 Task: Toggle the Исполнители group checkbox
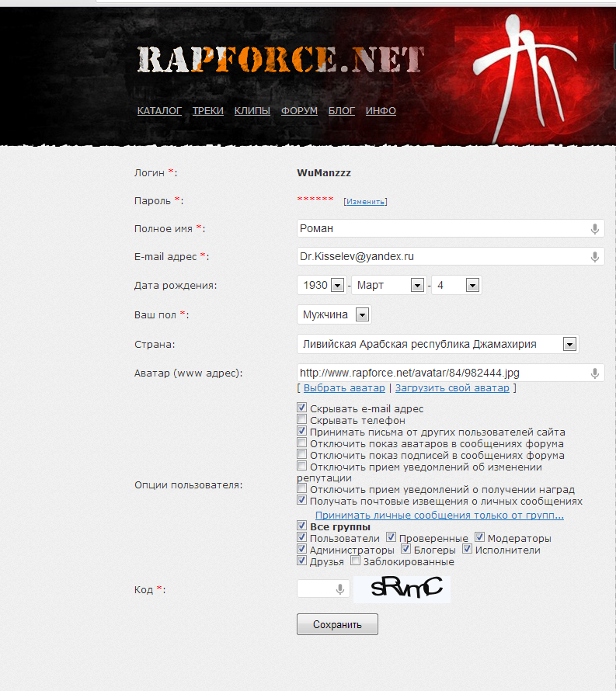[x=467, y=549]
